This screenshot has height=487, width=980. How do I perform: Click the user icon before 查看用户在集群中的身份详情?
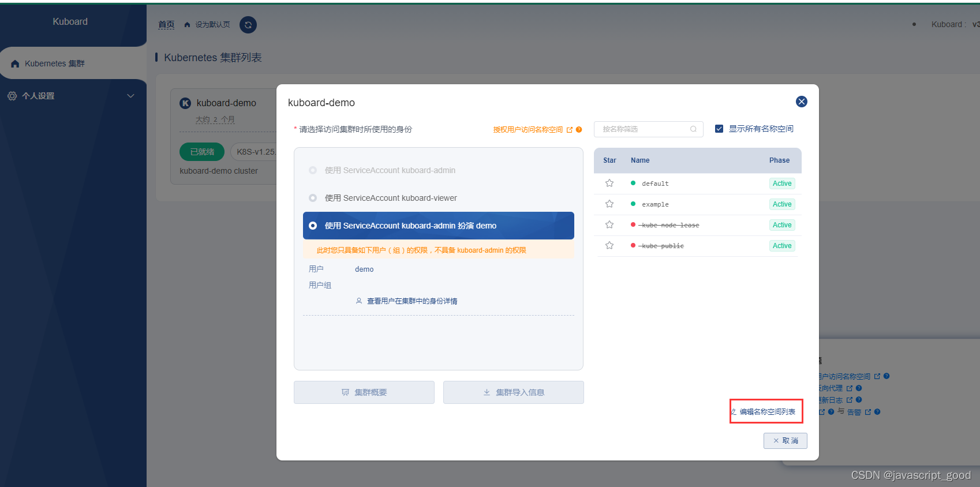[x=359, y=301]
